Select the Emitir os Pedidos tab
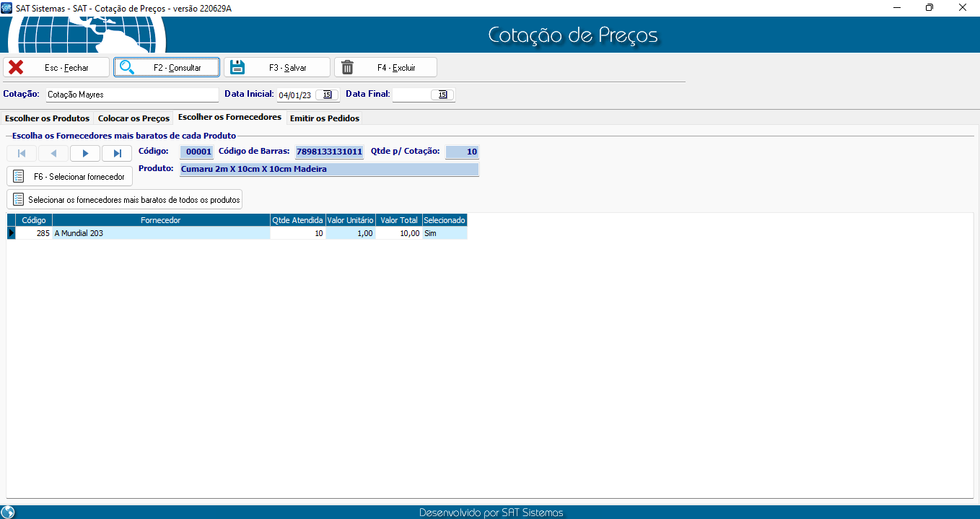980x519 pixels. (324, 118)
